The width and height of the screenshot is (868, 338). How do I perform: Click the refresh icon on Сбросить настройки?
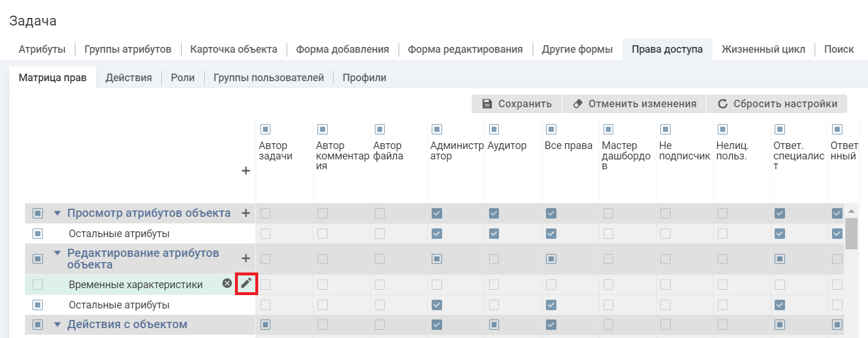[x=722, y=104]
